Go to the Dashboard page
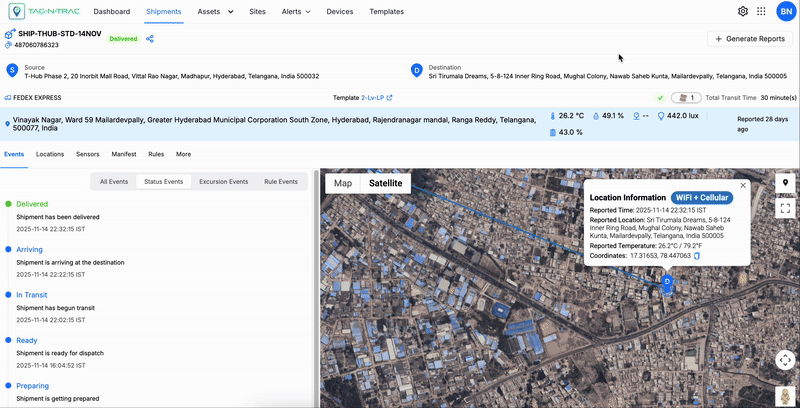Screen dimensions: 800x408 pos(111,11)
